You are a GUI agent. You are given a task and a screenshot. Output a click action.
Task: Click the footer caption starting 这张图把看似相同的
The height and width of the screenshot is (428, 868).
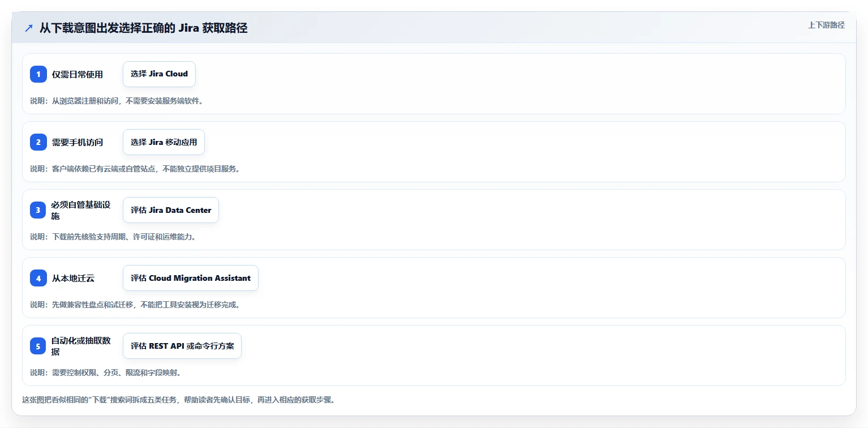pos(179,400)
